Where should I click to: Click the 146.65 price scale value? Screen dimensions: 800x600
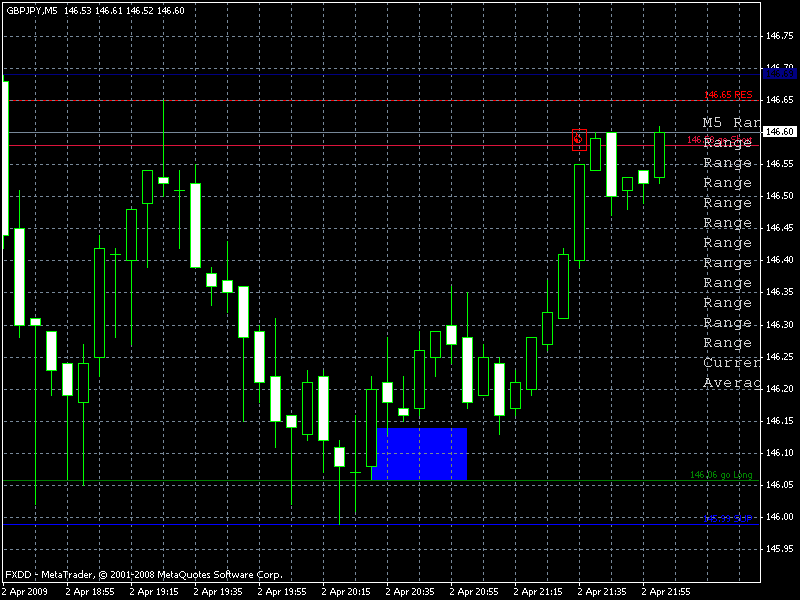pyautogui.click(x=780, y=100)
